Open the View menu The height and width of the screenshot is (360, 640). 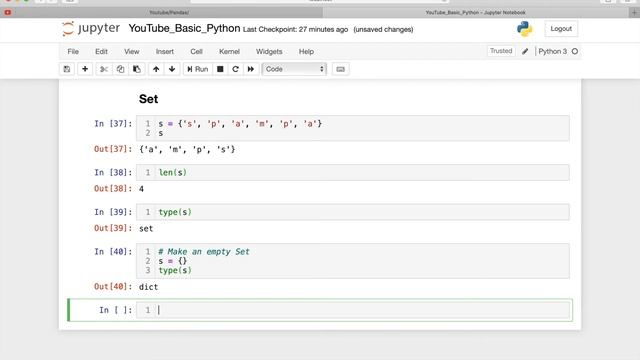coord(131,51)
